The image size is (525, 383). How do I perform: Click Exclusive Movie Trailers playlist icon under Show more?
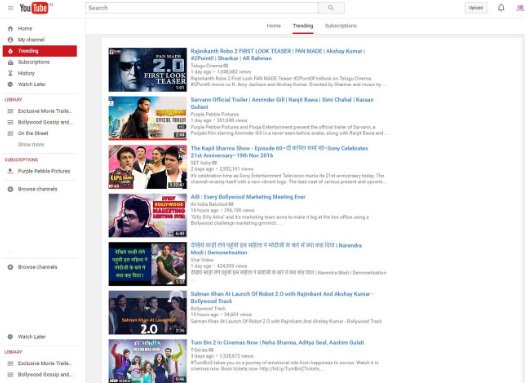(x=10, y=363)
